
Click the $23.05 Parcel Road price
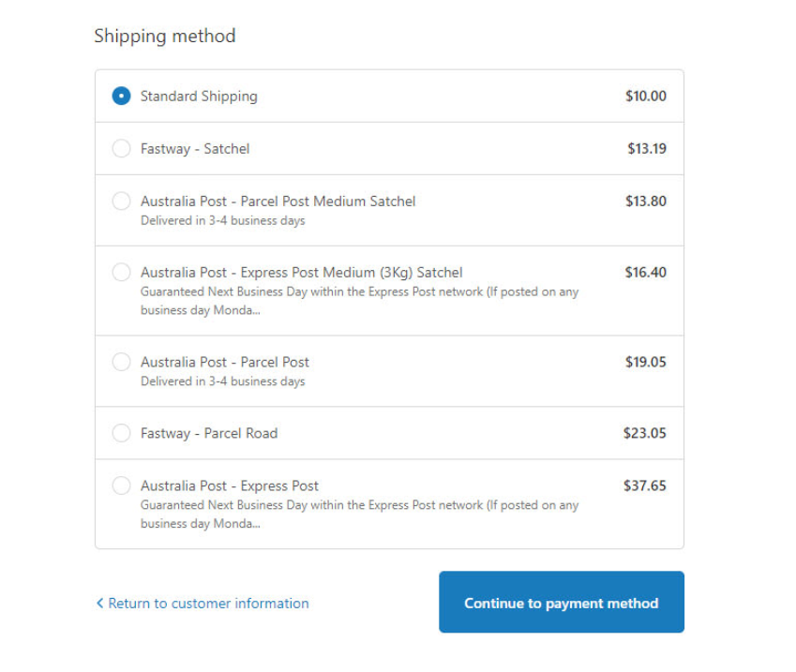point(645,433)
